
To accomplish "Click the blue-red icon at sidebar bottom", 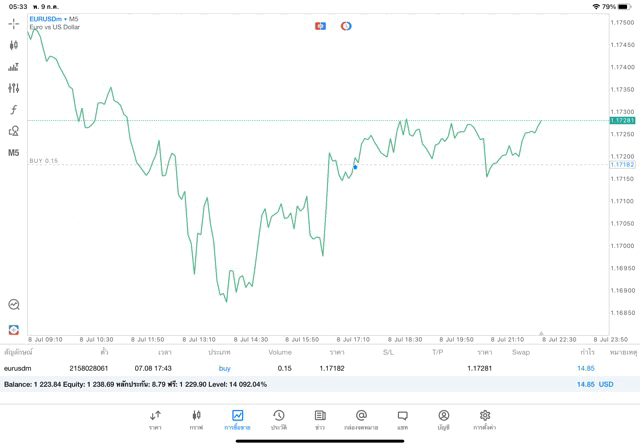I will [14, 329].
